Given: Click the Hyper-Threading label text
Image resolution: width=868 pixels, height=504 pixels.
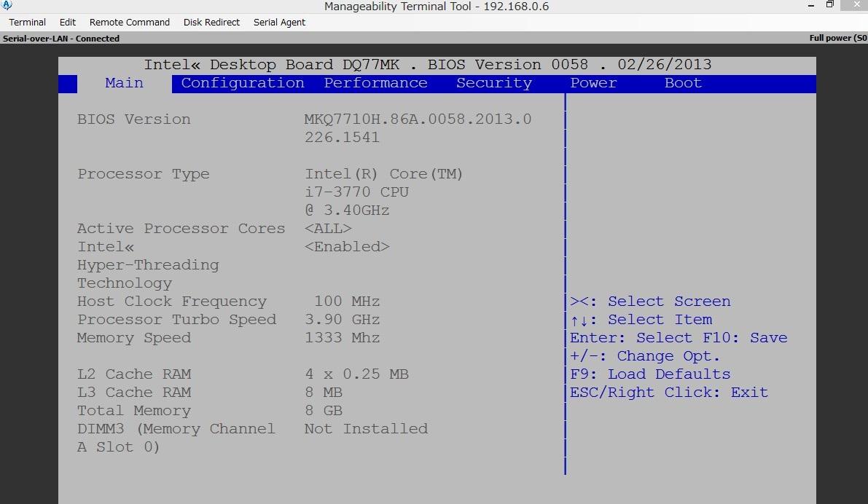Looking at the screenshot, I should point(148,265).
